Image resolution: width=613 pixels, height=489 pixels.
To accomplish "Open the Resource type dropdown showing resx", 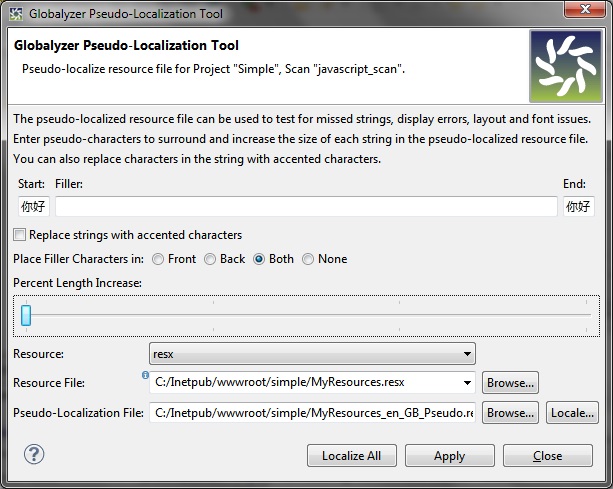I will point(312,354).
